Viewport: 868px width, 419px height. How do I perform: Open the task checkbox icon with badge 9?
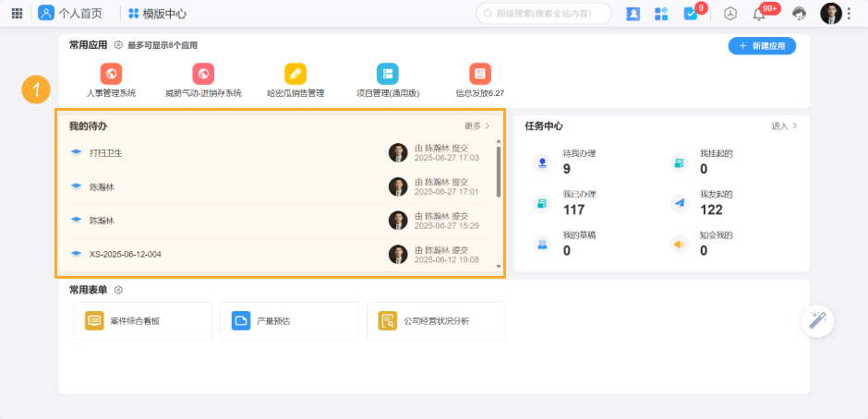[x=691, y=14]
